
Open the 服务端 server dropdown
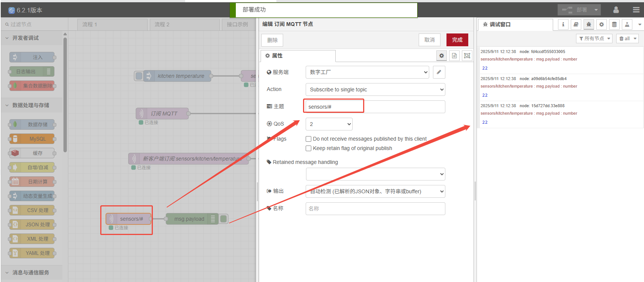pos(368,72)
